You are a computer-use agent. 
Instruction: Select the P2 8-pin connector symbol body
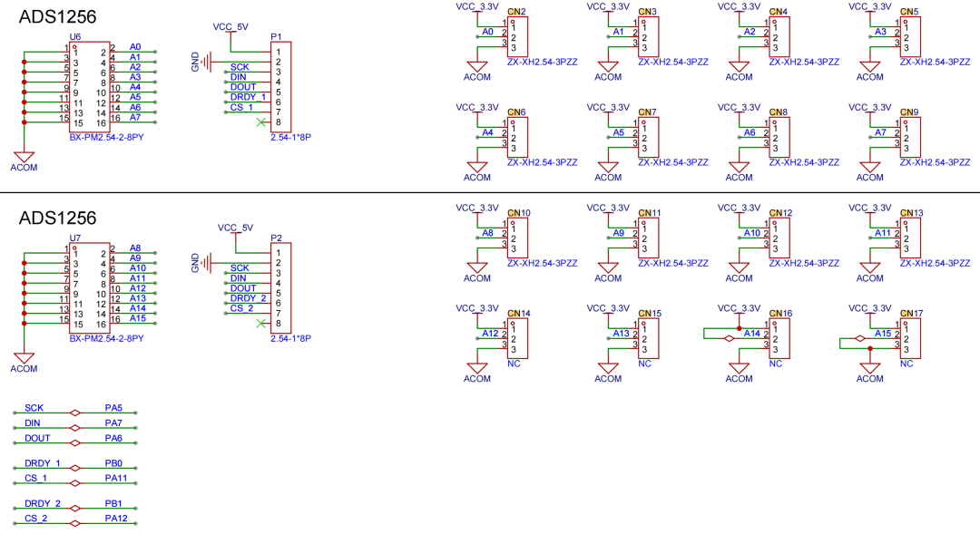click(281, 288)
